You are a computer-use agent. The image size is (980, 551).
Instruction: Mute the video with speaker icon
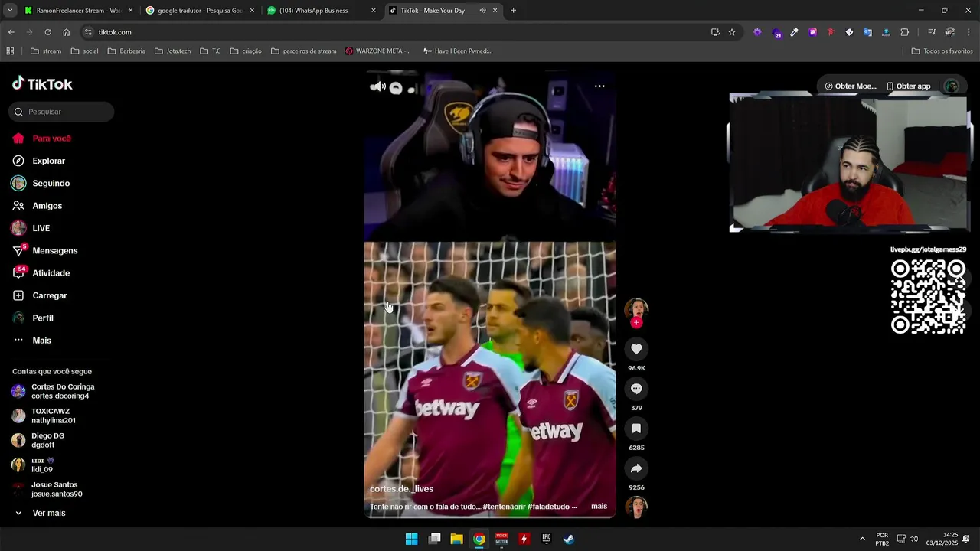pos(378,87)
